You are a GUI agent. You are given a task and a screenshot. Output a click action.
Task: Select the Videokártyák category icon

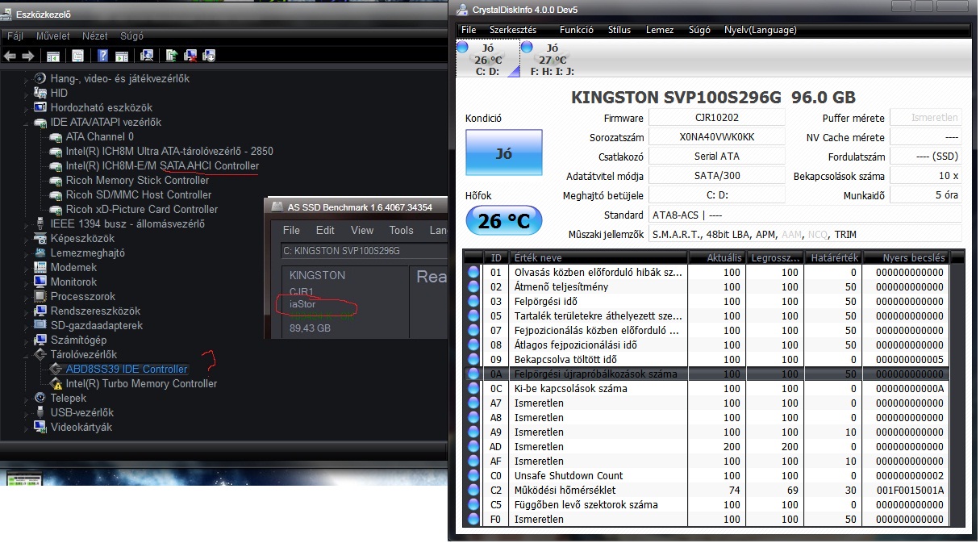point(40,427)
